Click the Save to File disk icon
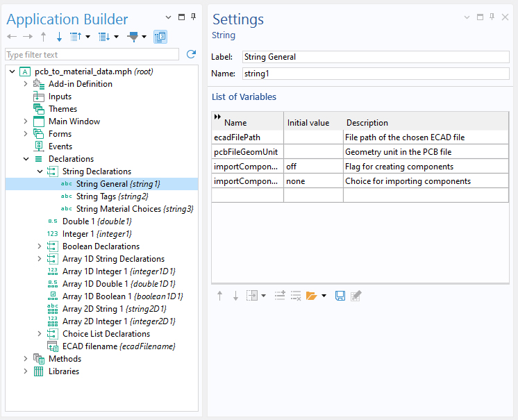This screenshot has width=518, height=420. 340,296
